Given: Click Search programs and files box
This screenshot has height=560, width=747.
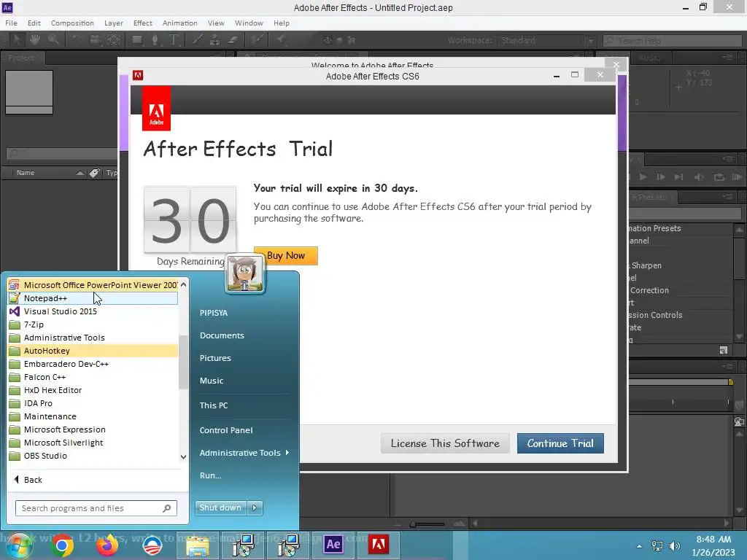Looking at the screenshot, I should tap(96, 508).
